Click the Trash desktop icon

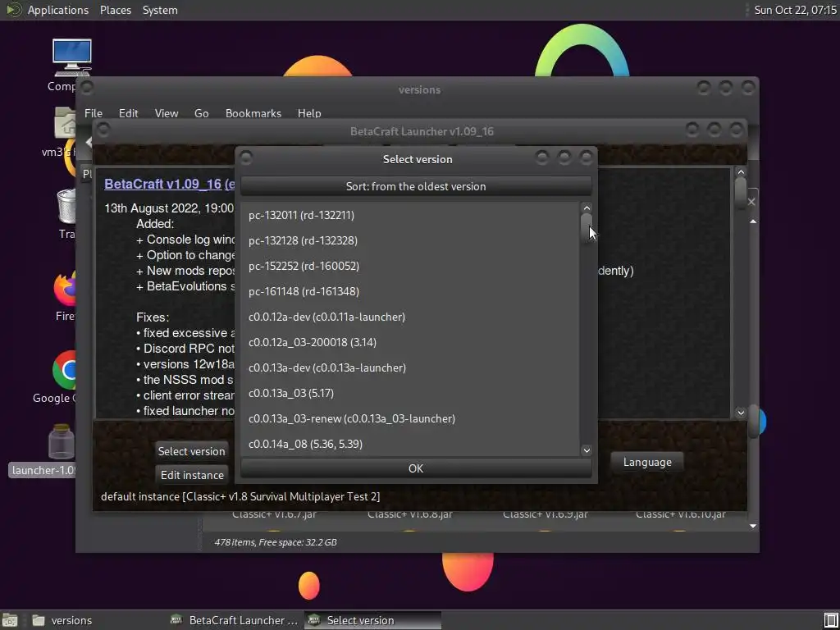point(66,205)
